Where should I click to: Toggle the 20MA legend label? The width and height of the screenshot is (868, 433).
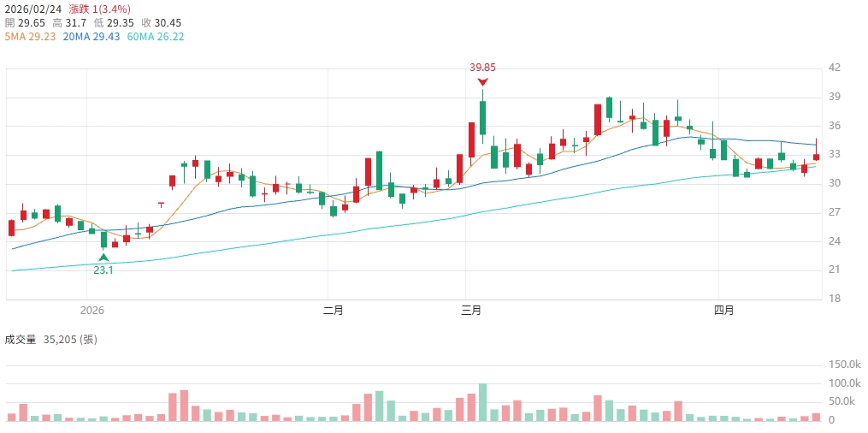pyautogui.click(x=92, y=37)
